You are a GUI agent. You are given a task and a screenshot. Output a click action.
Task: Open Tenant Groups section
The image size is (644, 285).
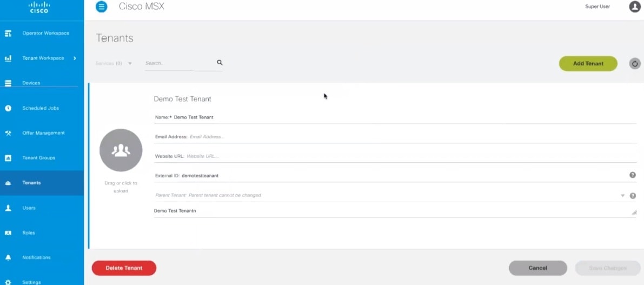click(x=38, y=158)
